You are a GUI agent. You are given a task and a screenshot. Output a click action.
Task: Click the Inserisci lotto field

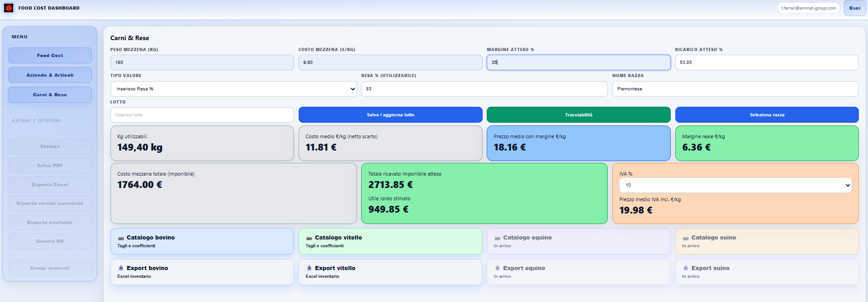click(202, 115)
